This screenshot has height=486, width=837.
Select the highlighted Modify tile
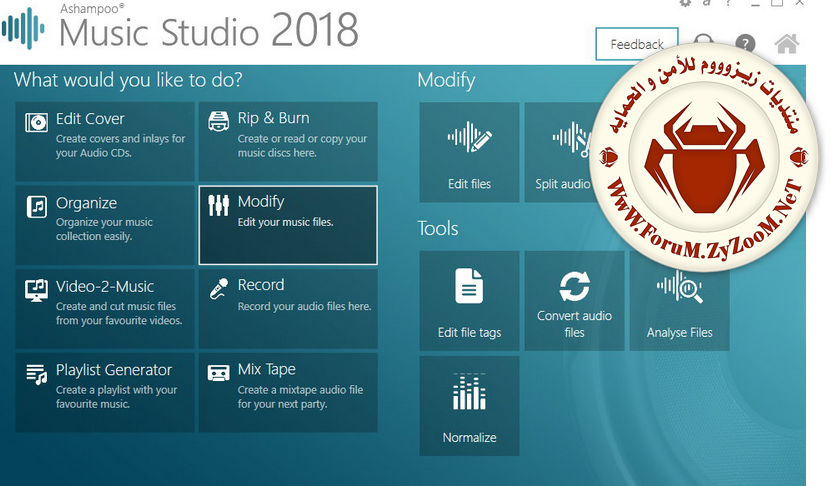click(x=288, y=225)
